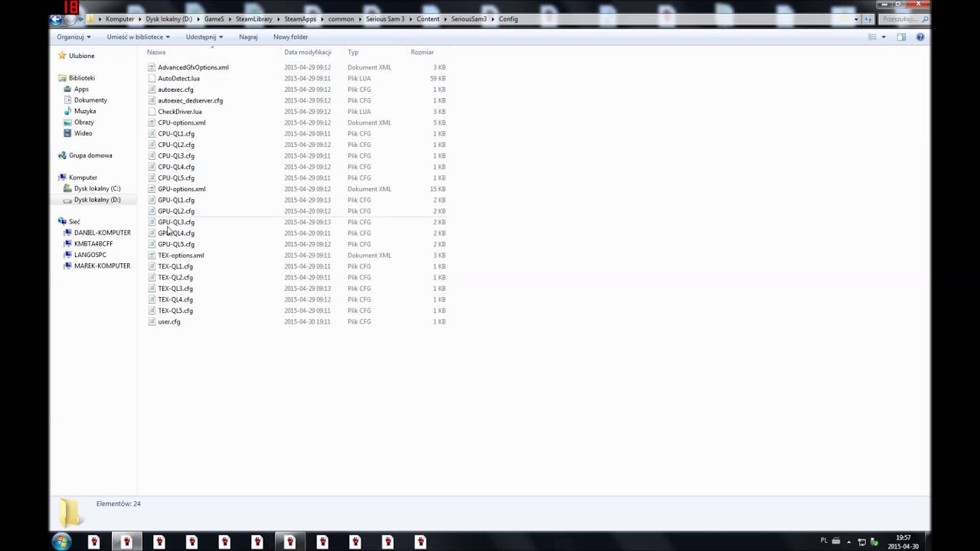Select the file autoexec_dedserver.cfg
980x551 pixels.
(x=190, y=100)
